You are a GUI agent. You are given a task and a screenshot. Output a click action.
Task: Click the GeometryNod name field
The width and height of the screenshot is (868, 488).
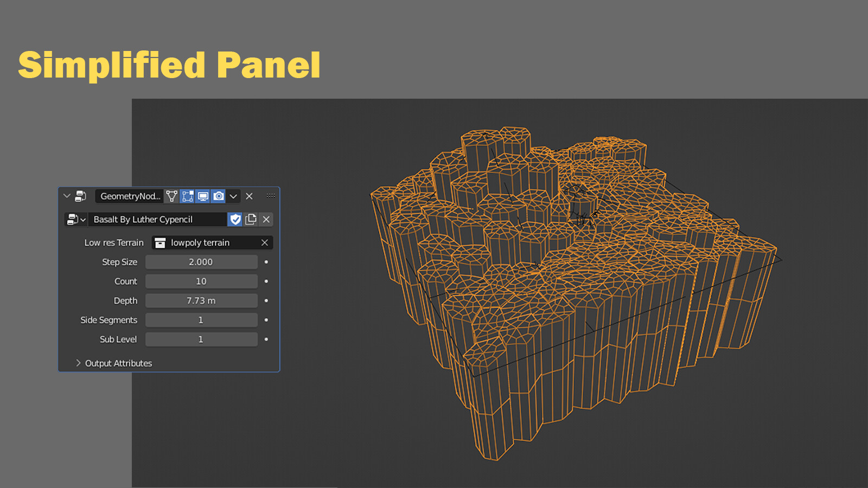[130, 196]
